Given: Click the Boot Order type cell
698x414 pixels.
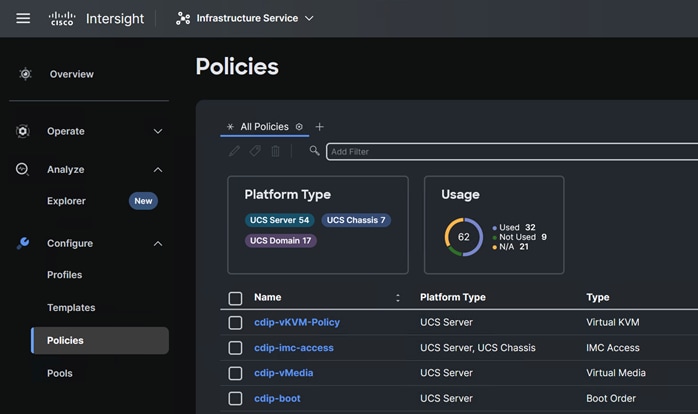Looking at the screenshot, I should (611, 398).
